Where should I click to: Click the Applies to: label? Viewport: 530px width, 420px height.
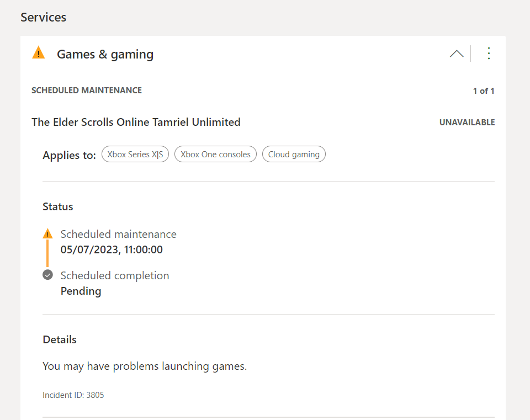point(70,155)
